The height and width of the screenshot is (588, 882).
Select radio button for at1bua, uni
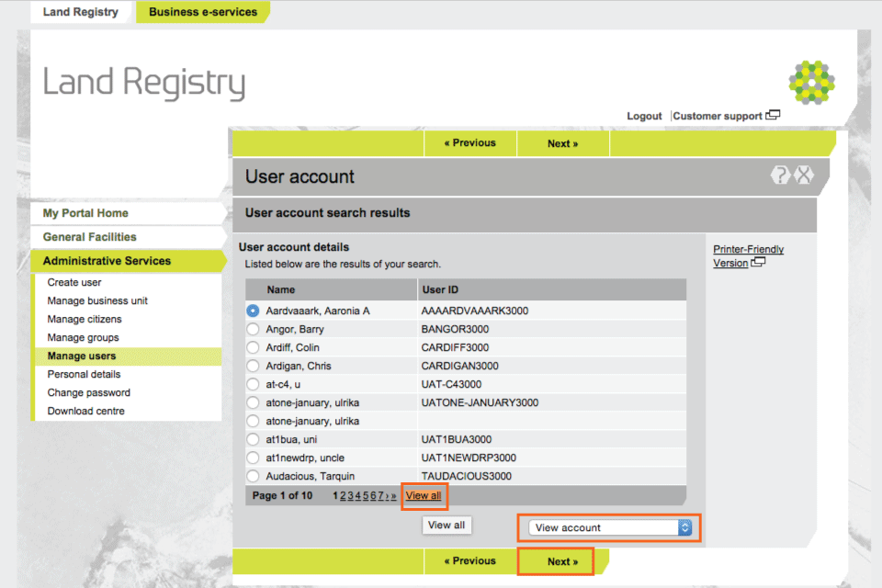point(254,439)
